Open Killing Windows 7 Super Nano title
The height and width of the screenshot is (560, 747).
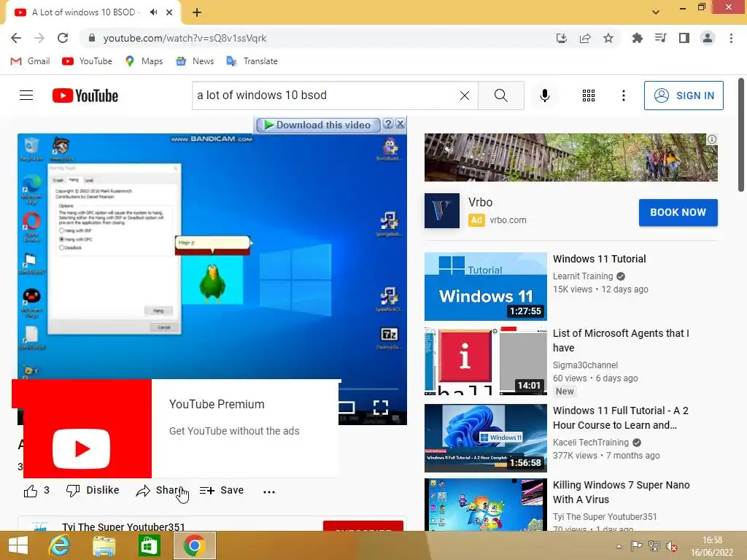(x=622, y=492)
